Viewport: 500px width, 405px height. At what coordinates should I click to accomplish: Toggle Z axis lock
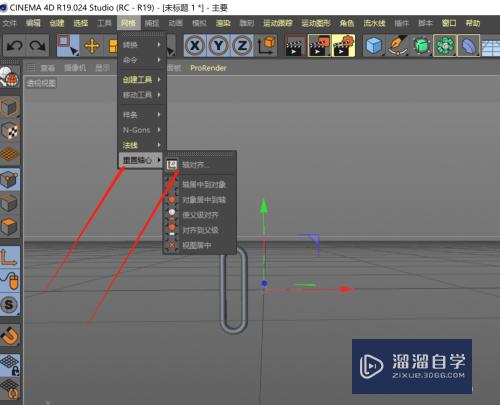point(242,45)
